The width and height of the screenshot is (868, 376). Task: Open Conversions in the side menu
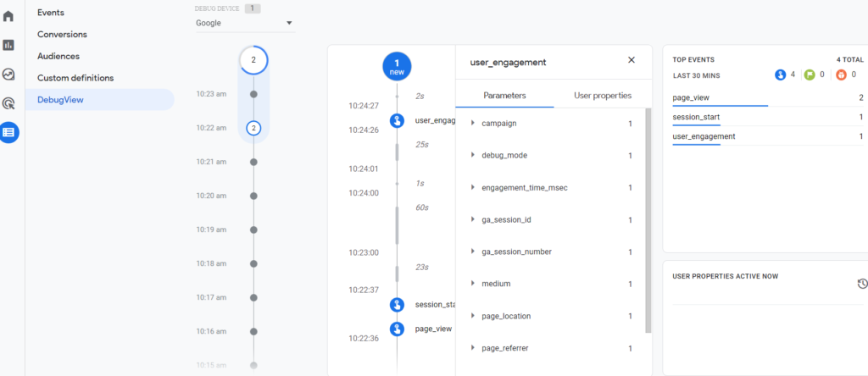[x=62, y=35]
